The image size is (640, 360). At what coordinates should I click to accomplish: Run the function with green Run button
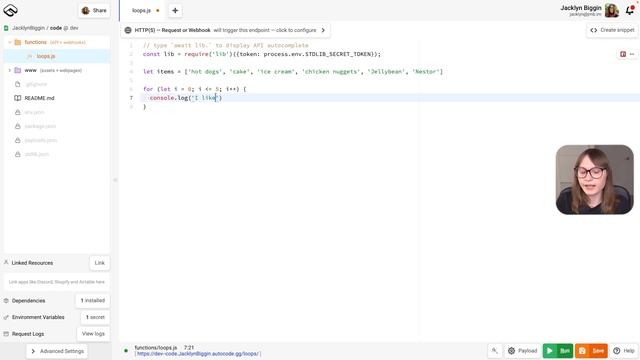[558, 351]
